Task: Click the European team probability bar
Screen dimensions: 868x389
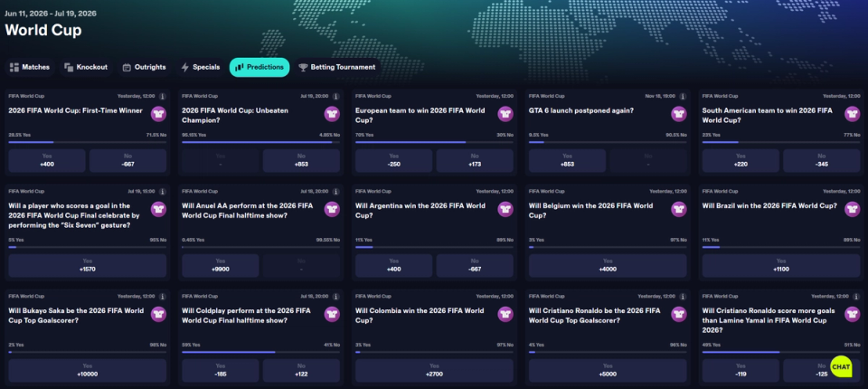Action: pyautogui.click(x=435, y=142)
